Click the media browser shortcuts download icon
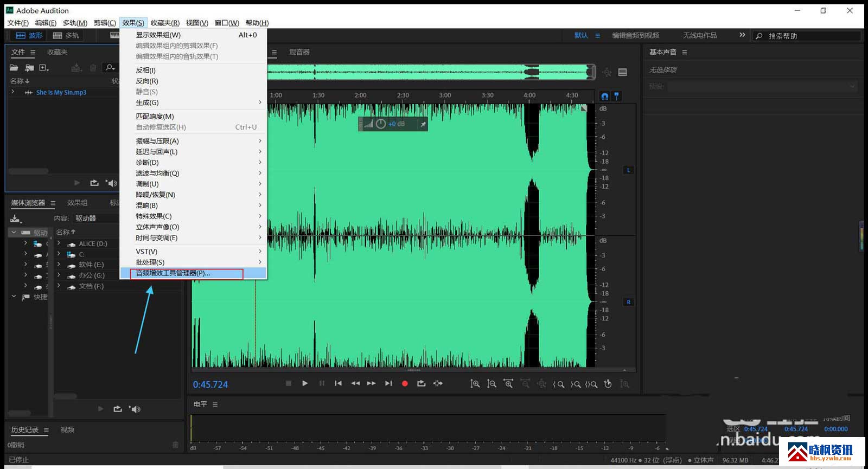Image resolution: width=868 pixels, height=469 pixels. pos(16,219)
